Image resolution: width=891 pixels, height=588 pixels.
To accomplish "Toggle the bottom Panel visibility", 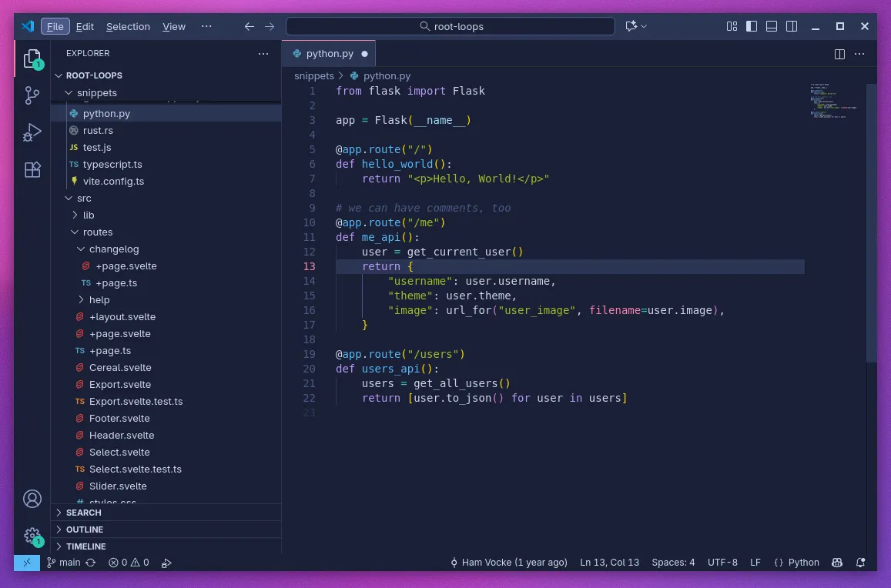I will point(771,25).
